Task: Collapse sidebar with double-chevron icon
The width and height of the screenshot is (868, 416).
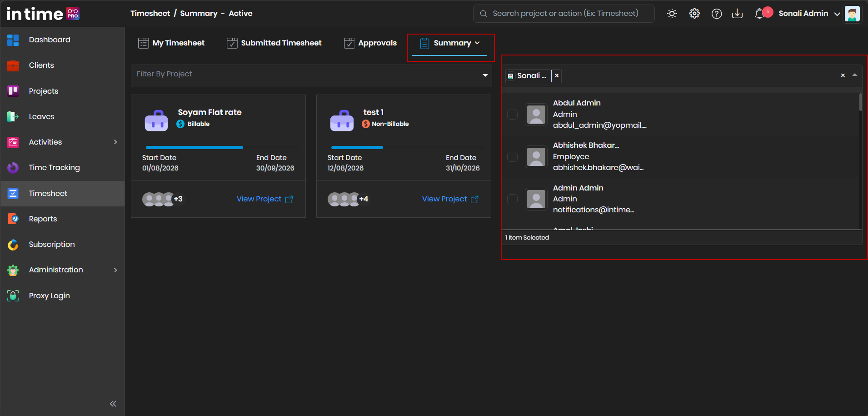Action: pos(113,404)
